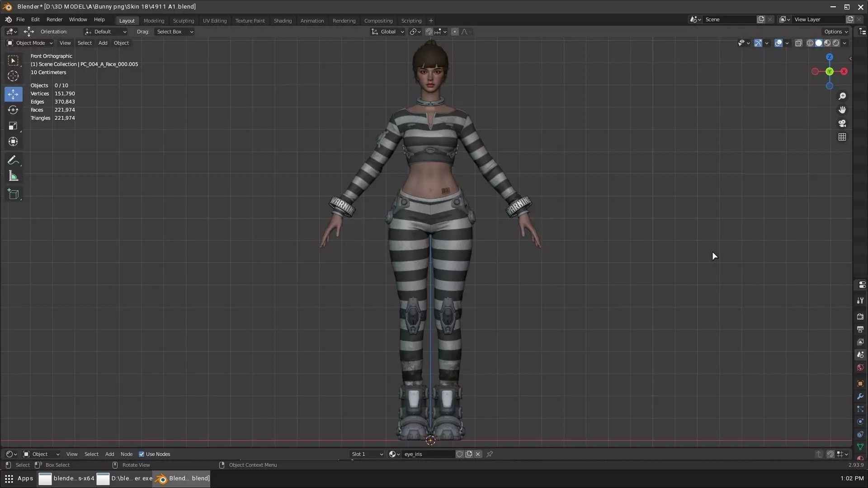The width and height of the screenshot is (868, 488).
Task: Open the Object properties tab
Action: pyautogui.click(x=860, y=384)
